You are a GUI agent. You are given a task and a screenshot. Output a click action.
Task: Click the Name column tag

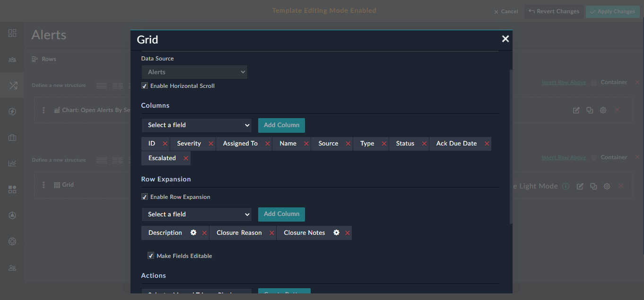click(x=287, y=144)
